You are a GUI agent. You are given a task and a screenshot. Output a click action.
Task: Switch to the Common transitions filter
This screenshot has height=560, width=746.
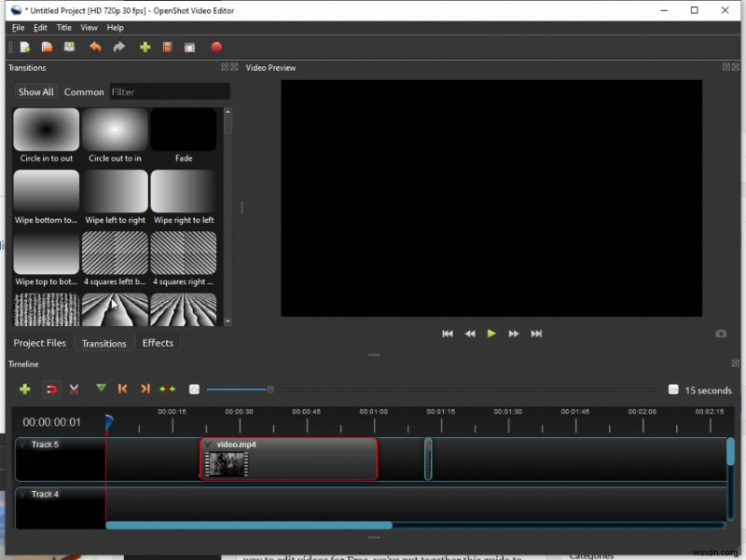[84, 92]
